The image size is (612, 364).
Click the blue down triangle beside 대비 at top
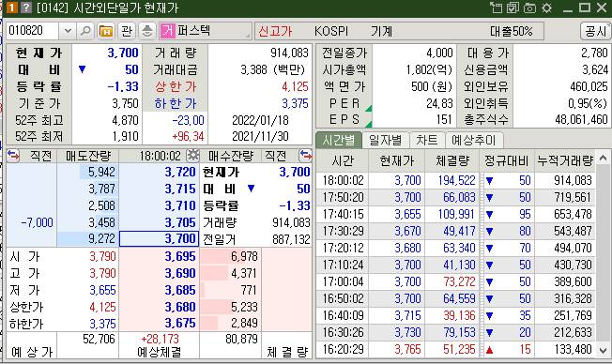(x=82, y=69)
